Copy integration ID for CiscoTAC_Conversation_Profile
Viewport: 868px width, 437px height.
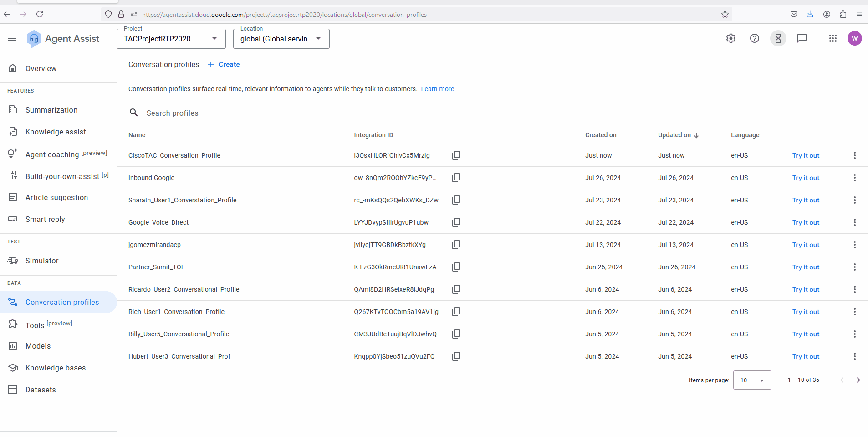[456, 155]
